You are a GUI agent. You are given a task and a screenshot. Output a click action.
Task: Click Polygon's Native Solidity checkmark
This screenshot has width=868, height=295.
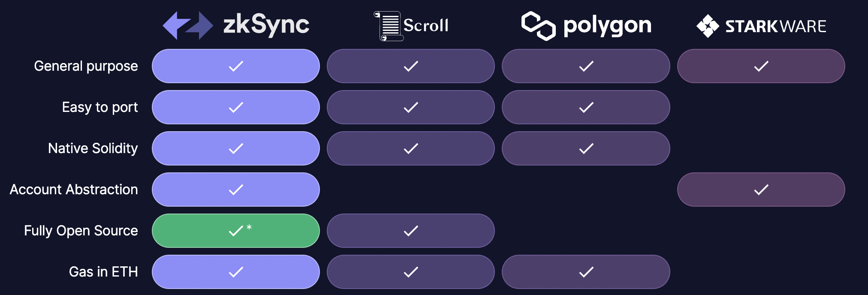coord(586,148)
